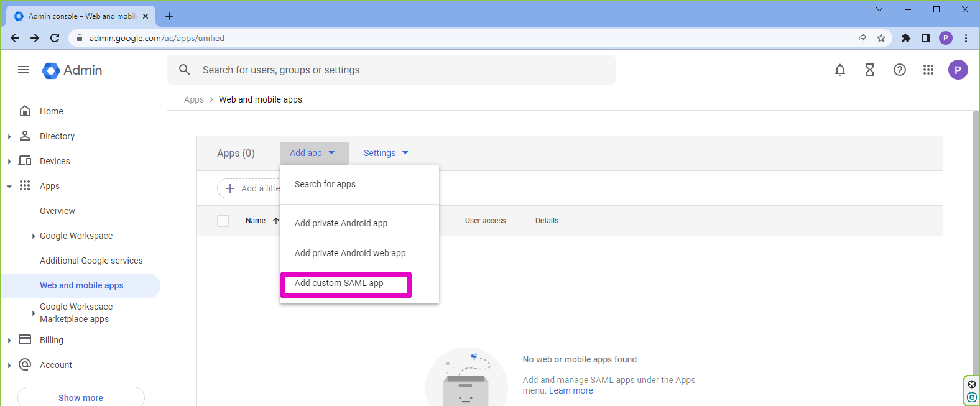Image resolution: width=980 pixels, height=406 pixels.
Task: Open the help question mark icon
Action: 900,70
